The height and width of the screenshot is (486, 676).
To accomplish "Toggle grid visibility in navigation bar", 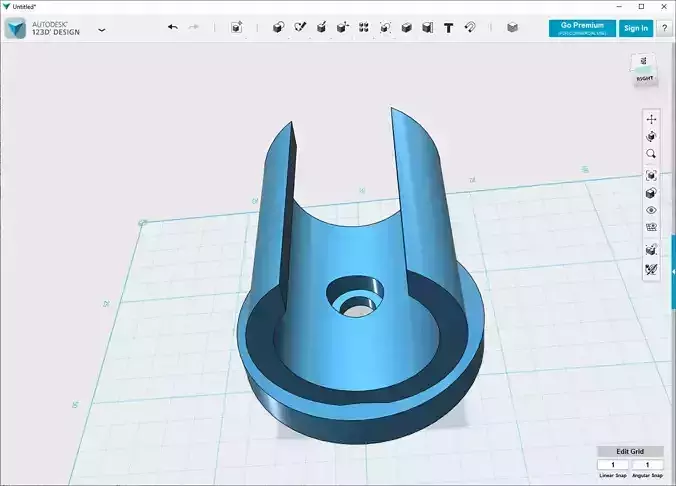I will click(651, 227).
